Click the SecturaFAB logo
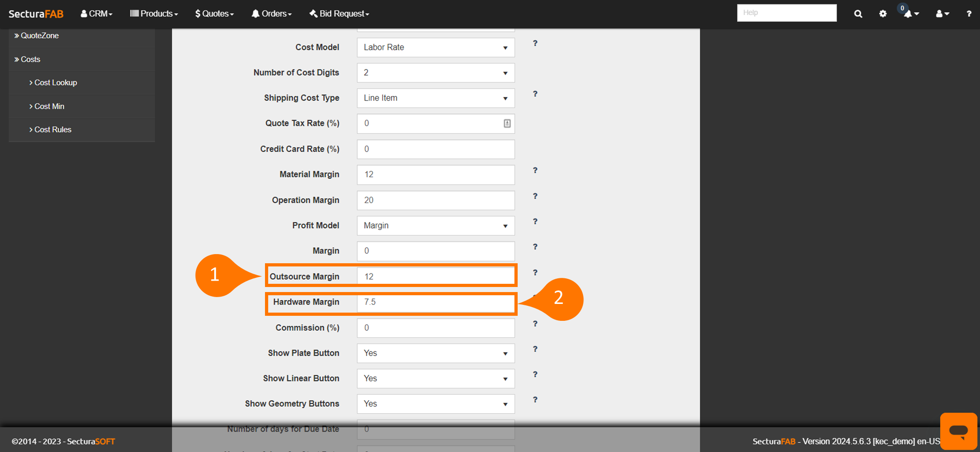The height and width of the screenshot is (452, 980). point(36,14)
